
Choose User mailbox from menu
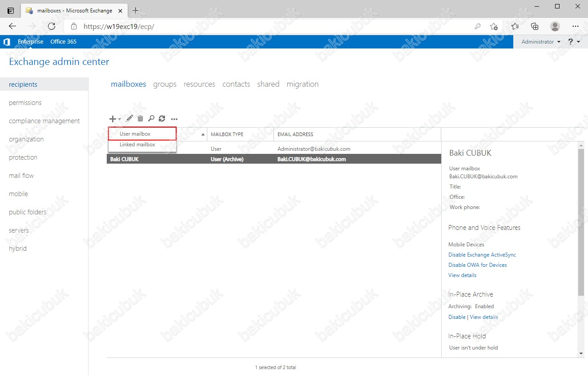pos(142,134)
